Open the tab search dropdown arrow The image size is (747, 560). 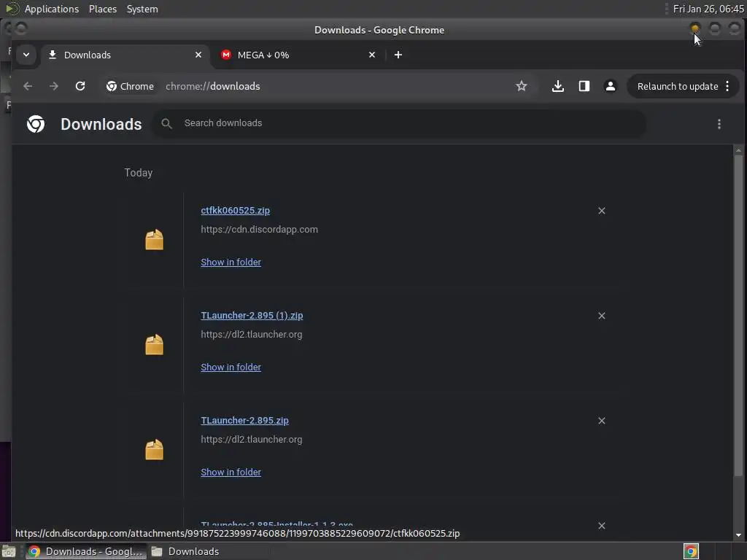click(x=26, y=55)
